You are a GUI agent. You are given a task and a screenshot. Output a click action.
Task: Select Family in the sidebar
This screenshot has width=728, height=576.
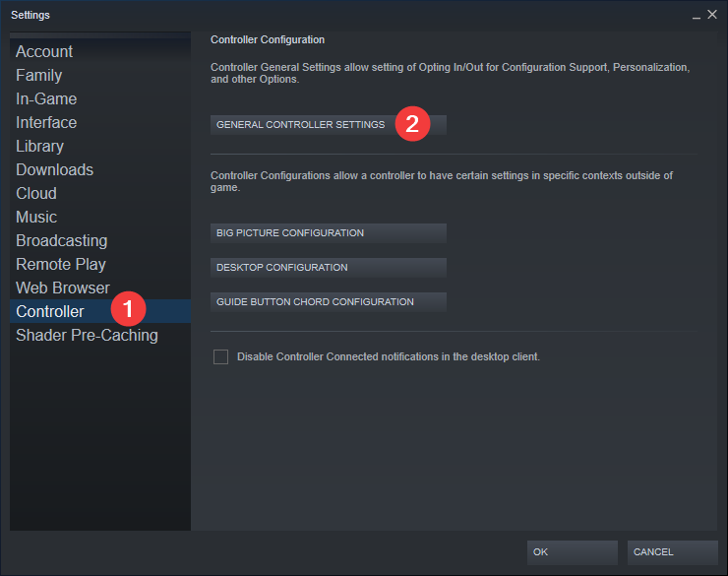[x=39, y=76]
